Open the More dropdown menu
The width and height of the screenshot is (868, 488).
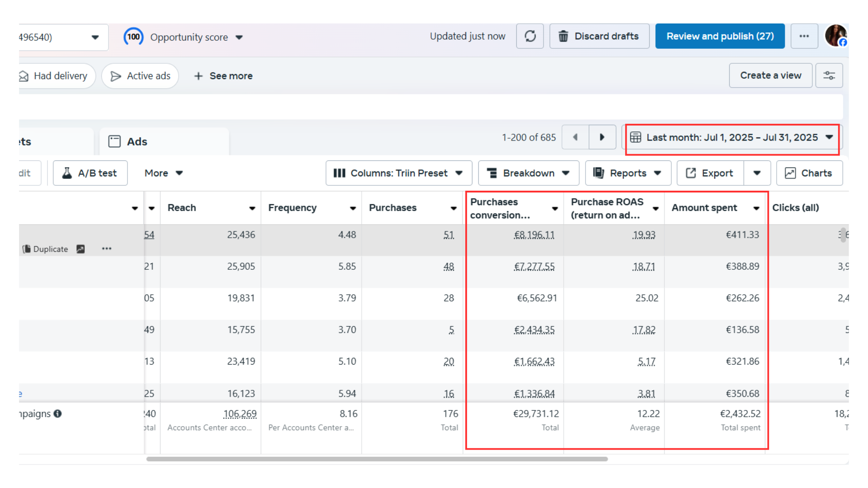tap(164, 173)
